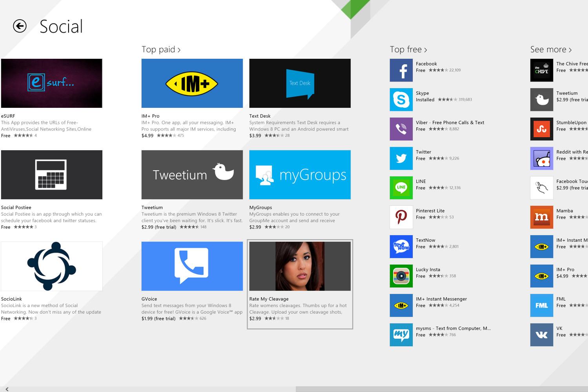Open the Skype app icon

[x=401, y=100]
